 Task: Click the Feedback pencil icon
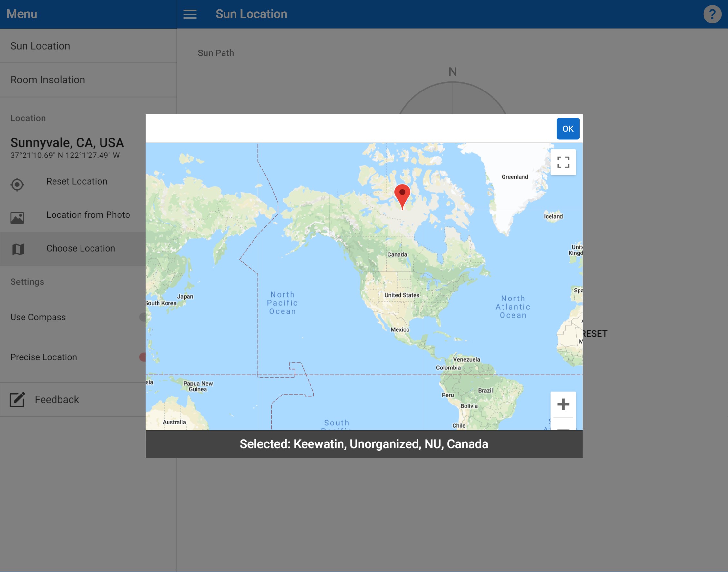[17, 399]
